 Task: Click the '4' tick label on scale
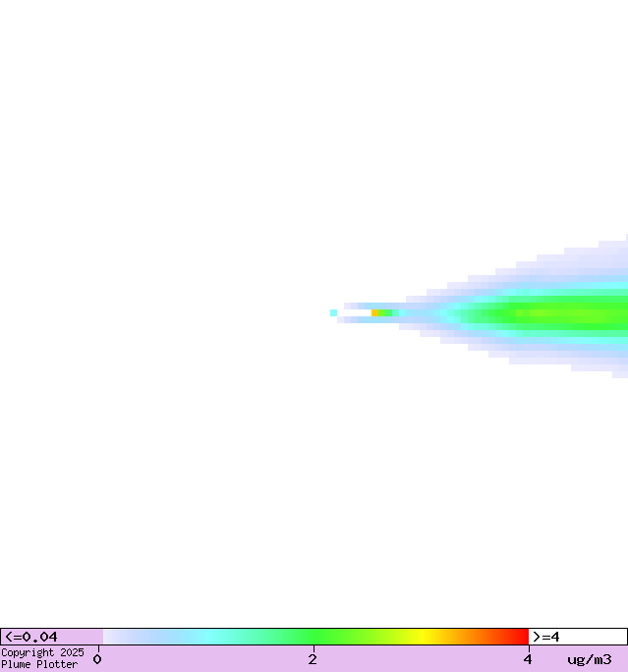coord(528,659)
